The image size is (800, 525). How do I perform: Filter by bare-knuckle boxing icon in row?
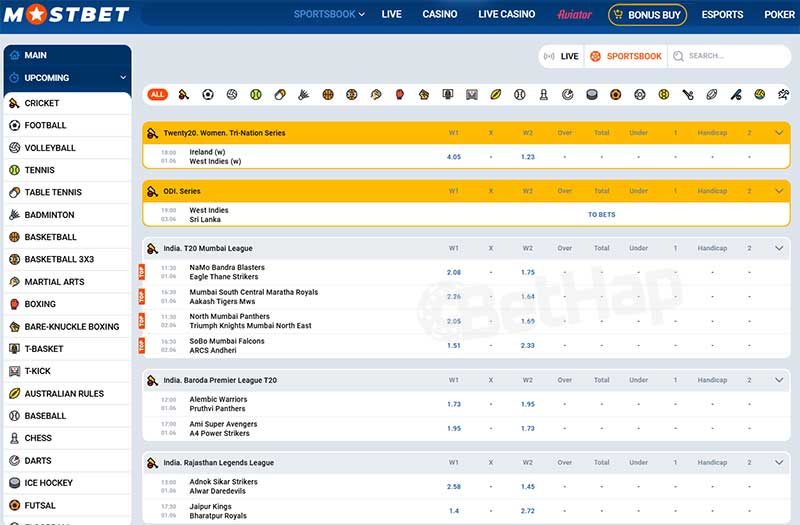click(x=423, y=94)
